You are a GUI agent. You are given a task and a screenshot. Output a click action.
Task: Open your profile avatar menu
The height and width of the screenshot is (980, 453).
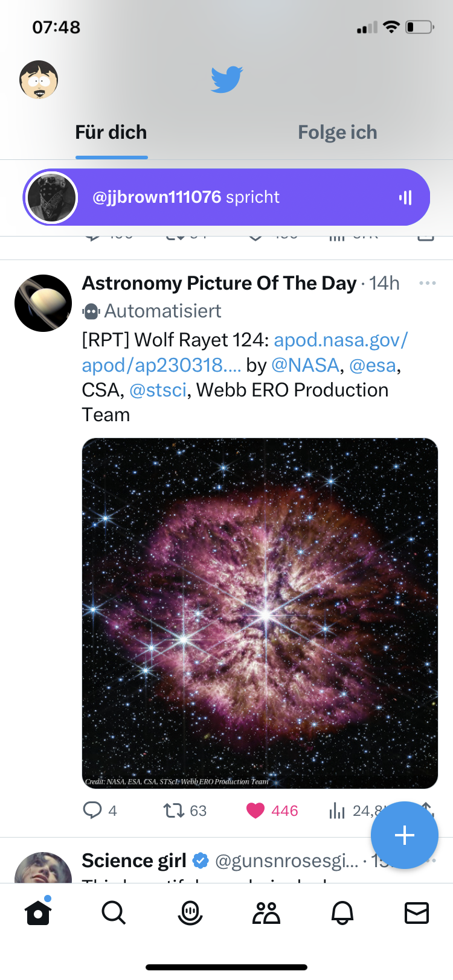point(39,79)
